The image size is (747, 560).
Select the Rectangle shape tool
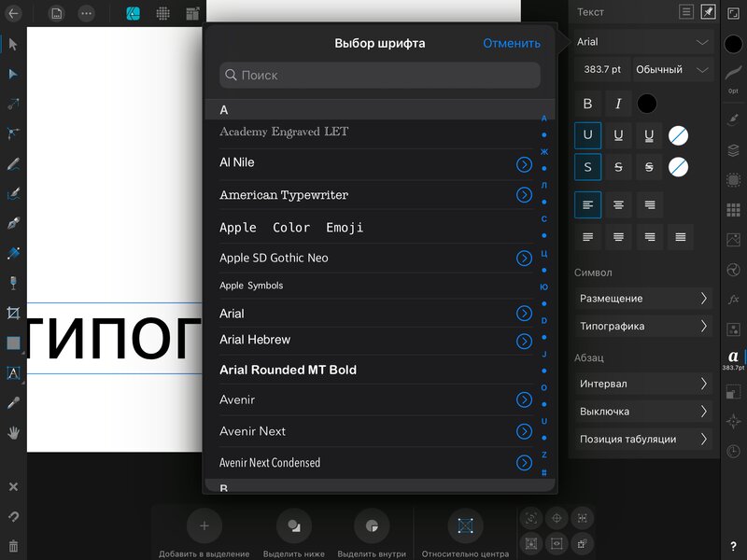[x=13, y=343]
